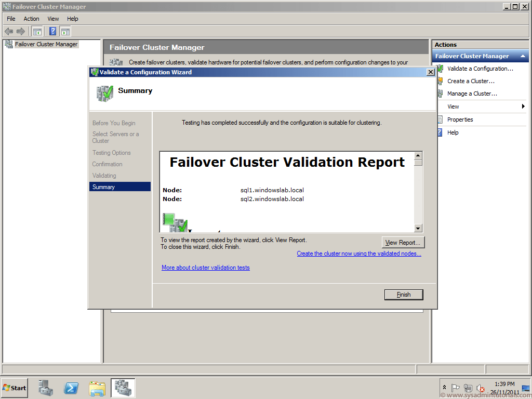Click the forward navigation arrow icon

(20, 31)
